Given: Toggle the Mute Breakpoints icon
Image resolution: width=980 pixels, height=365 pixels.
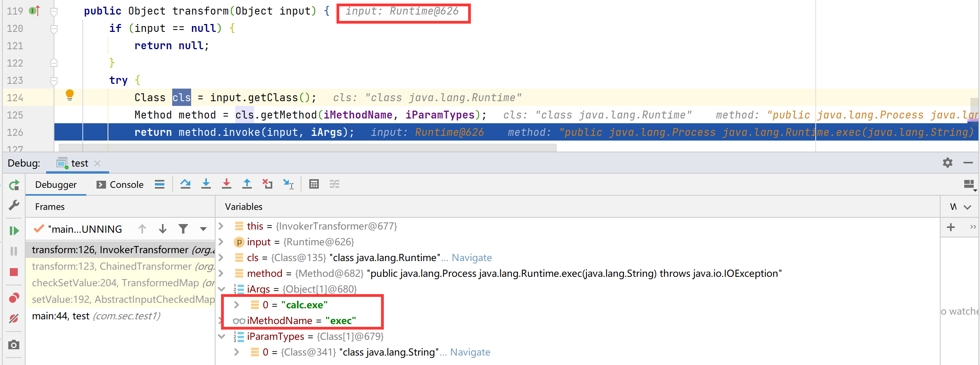Looking at the screenshot, I should pos(14,319).
